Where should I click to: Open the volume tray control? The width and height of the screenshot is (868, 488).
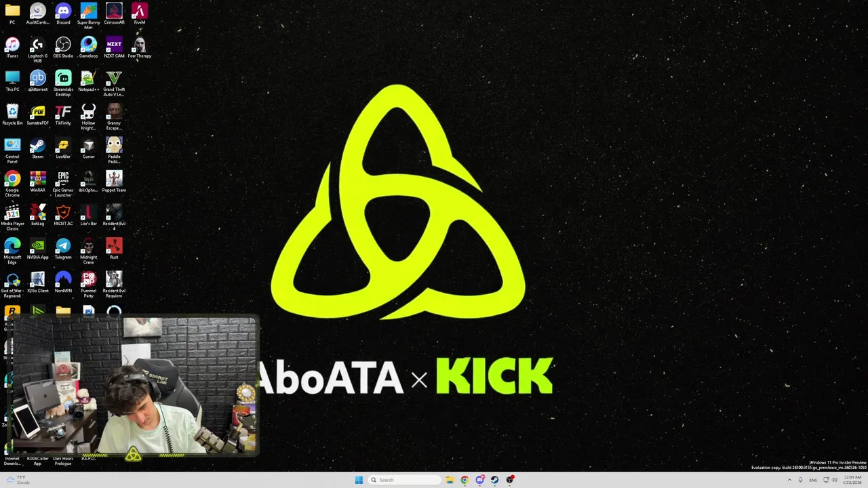(x=835, y=480)
